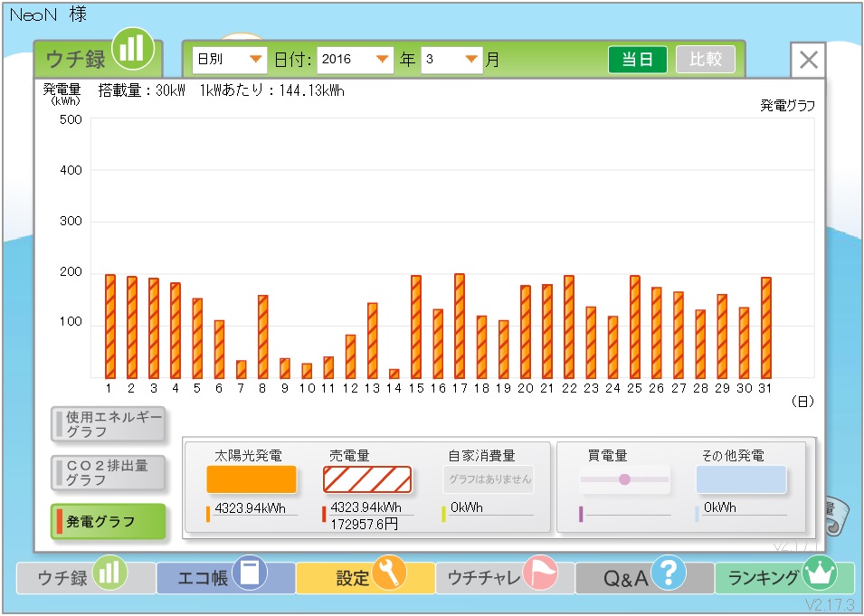The image size is (864, 616).
Task: Click the bar for day 25
Action: tap(635, 327)
